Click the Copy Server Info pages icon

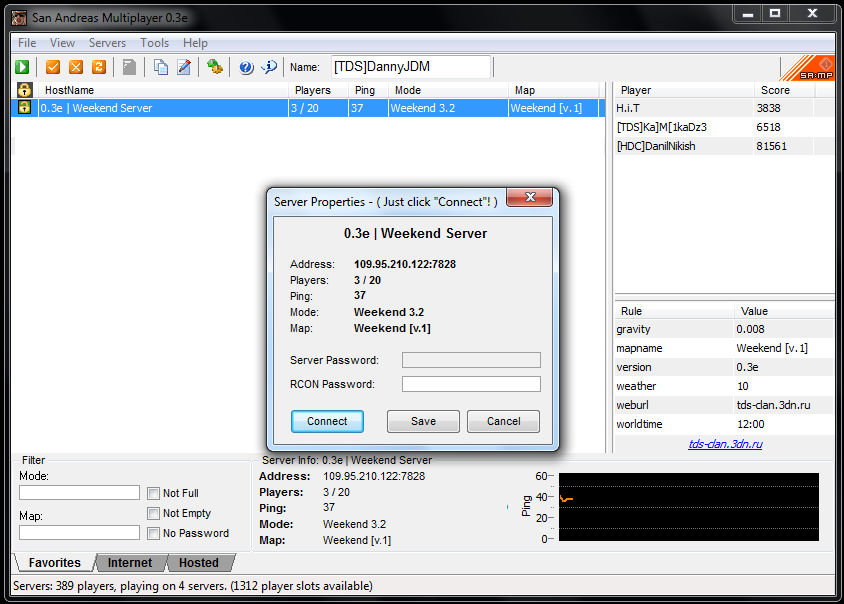[160, 67]
